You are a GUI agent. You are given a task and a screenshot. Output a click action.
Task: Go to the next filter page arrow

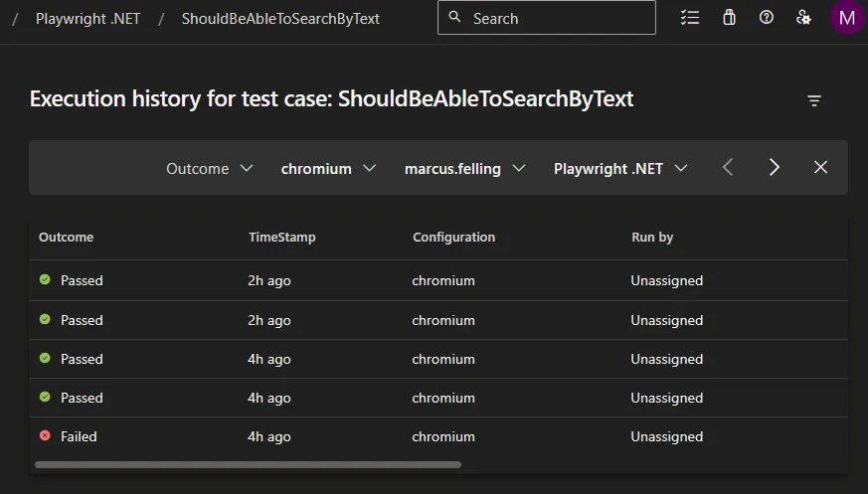click(x=775, y=168)
